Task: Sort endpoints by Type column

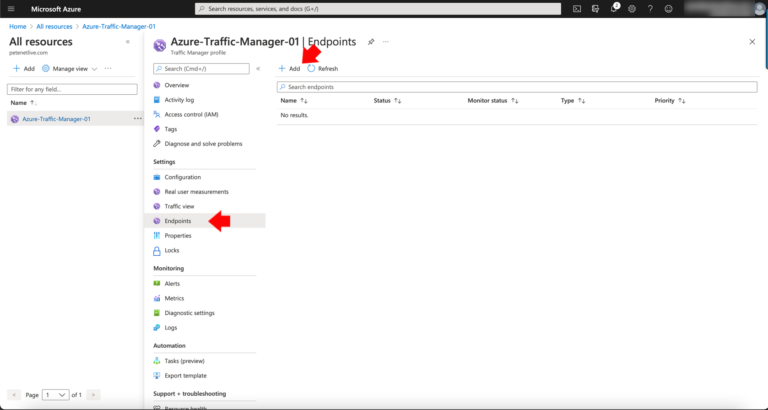Action: (573, 100)
